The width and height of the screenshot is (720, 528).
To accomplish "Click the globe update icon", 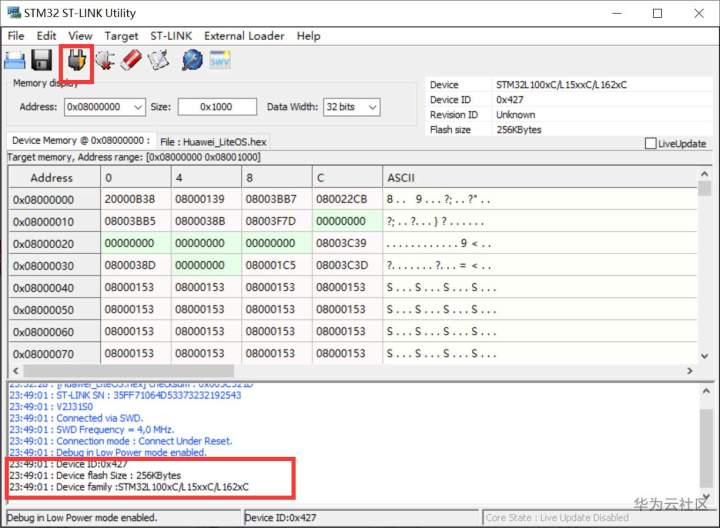I will [x=192, y=60].
